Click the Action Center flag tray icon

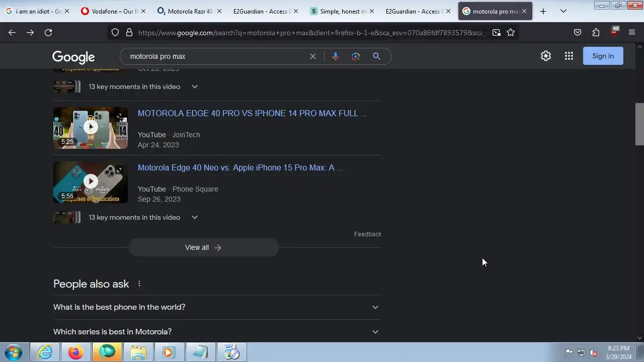tap(569, 352)
